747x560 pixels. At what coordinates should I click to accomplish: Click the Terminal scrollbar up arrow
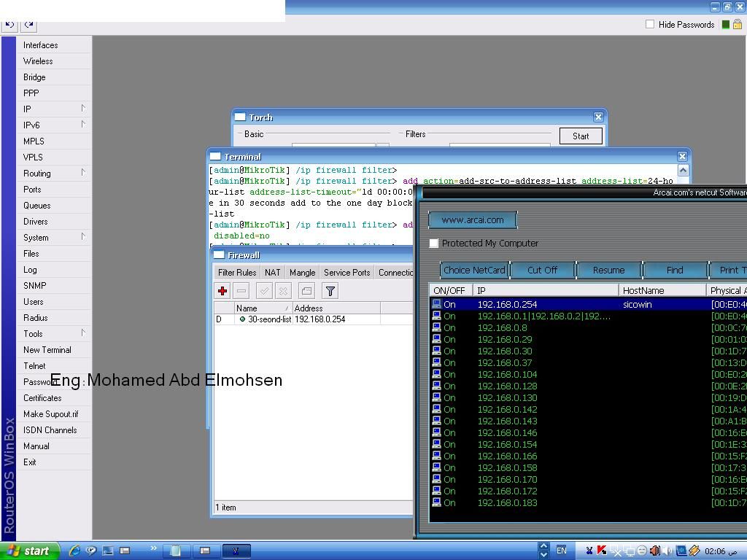[x=683, y=171]
